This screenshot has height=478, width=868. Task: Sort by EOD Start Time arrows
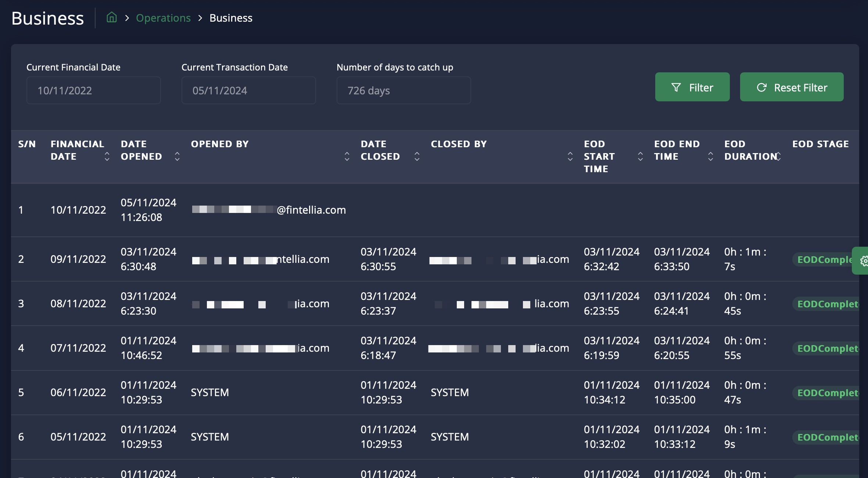click(640, 156)
